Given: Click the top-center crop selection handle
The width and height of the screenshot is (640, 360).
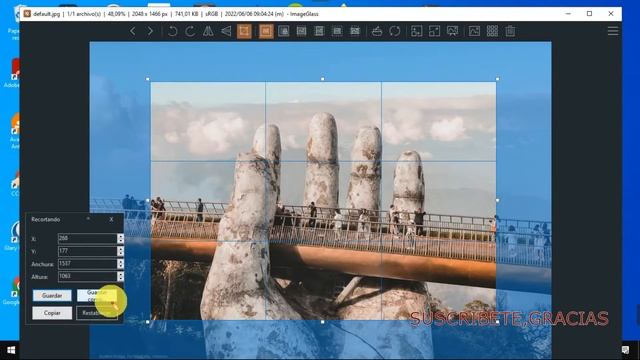Looking at the screenshot, I should [x=322, y=79].
